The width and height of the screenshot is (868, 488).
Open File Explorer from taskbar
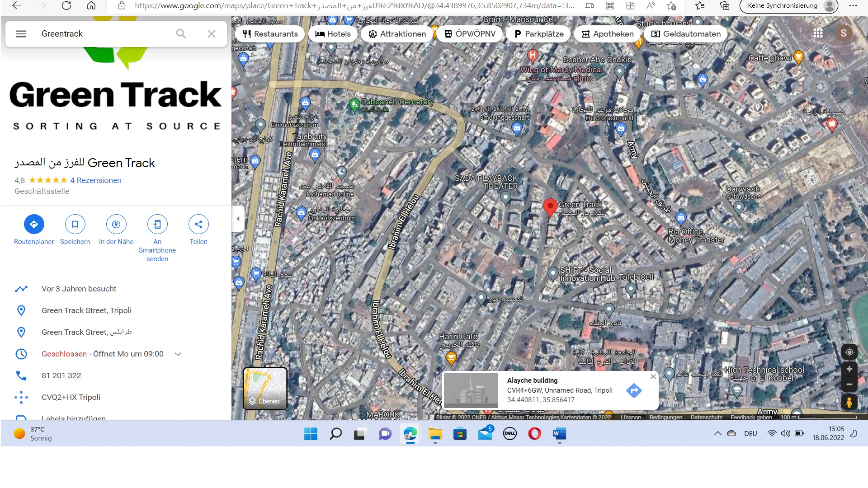coord(435,434)
